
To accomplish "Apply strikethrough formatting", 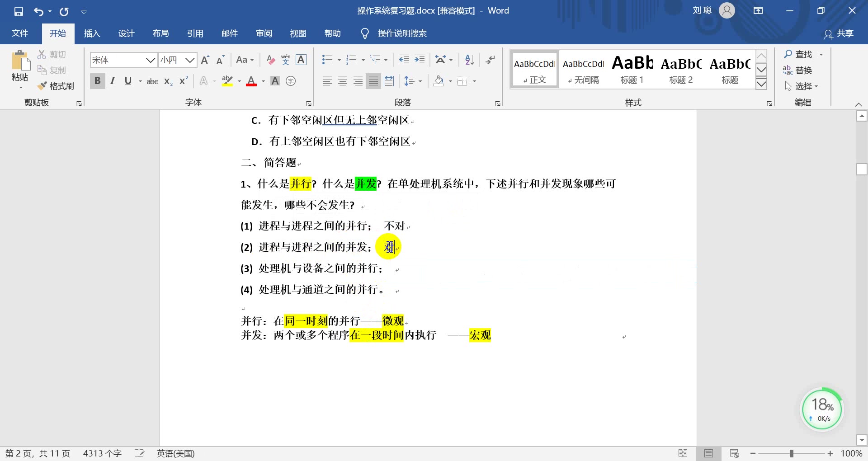I will pyautogui.click(x=152, y=81).
